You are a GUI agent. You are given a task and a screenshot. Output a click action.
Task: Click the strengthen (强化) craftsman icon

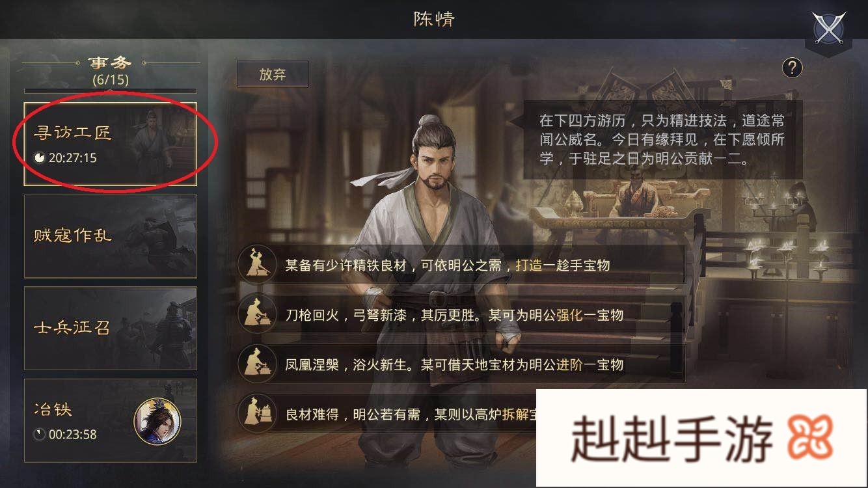255,314
